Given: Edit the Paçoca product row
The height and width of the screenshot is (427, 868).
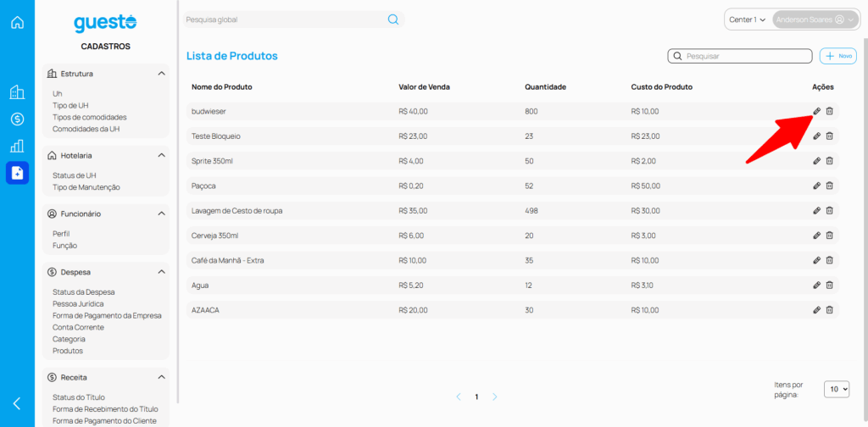Looking at the screenshot, I should tap(817, 186).
